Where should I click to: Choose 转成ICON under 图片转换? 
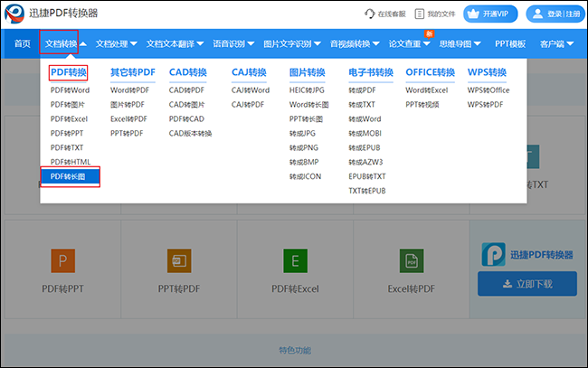coord(305,176)
